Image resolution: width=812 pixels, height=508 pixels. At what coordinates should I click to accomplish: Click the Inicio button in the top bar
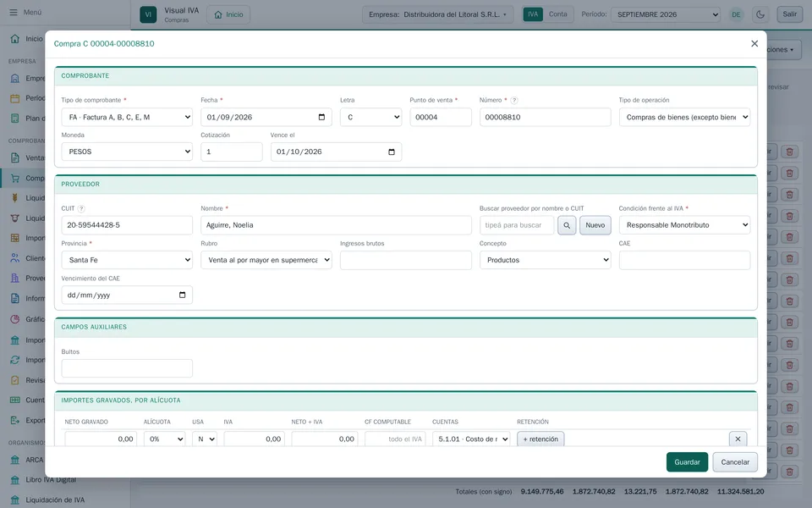228,14
